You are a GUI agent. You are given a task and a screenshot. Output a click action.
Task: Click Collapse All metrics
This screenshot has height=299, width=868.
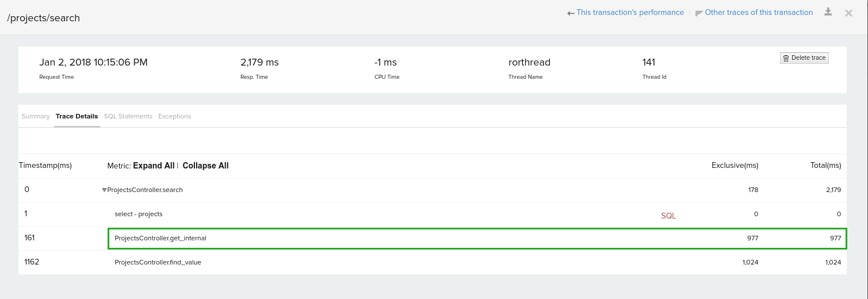tap(205, 166)
